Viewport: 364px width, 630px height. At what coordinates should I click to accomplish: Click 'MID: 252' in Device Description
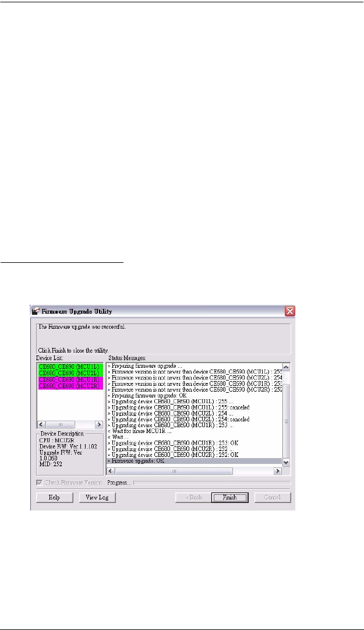point(51,464)
